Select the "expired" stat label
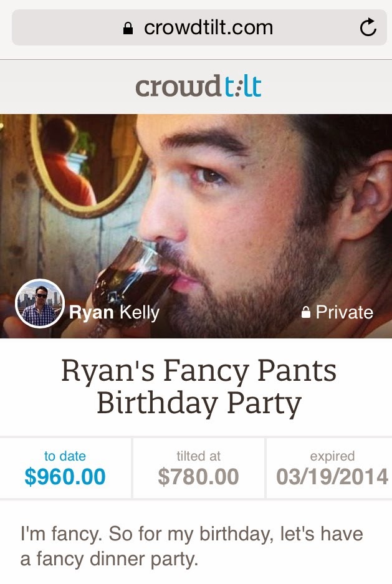The image size is (392, 584). pos(332,456)
